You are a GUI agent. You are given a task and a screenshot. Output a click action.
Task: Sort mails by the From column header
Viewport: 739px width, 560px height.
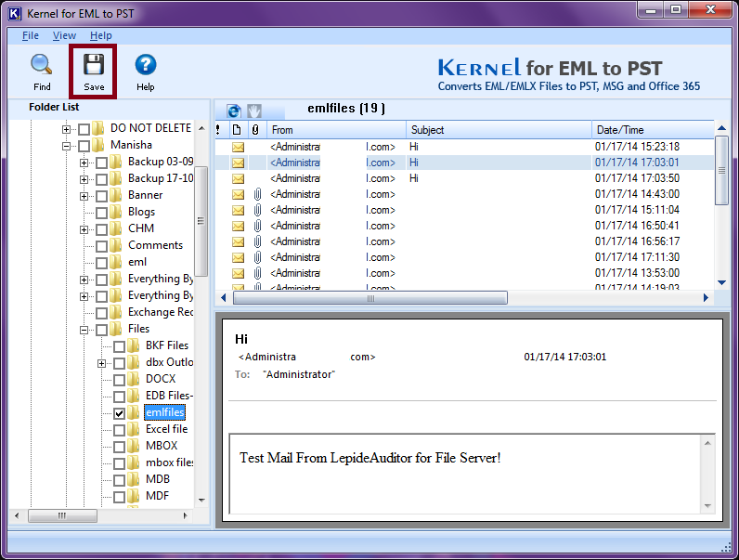(336, 130)
